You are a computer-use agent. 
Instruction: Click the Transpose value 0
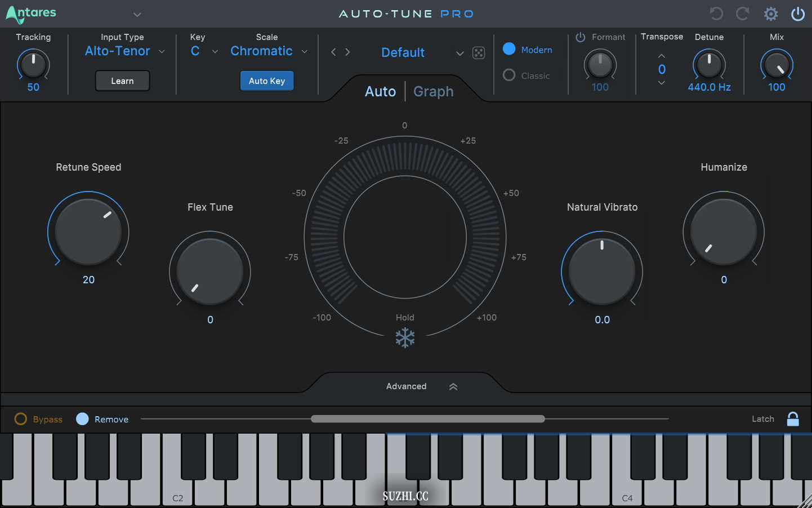662,69
